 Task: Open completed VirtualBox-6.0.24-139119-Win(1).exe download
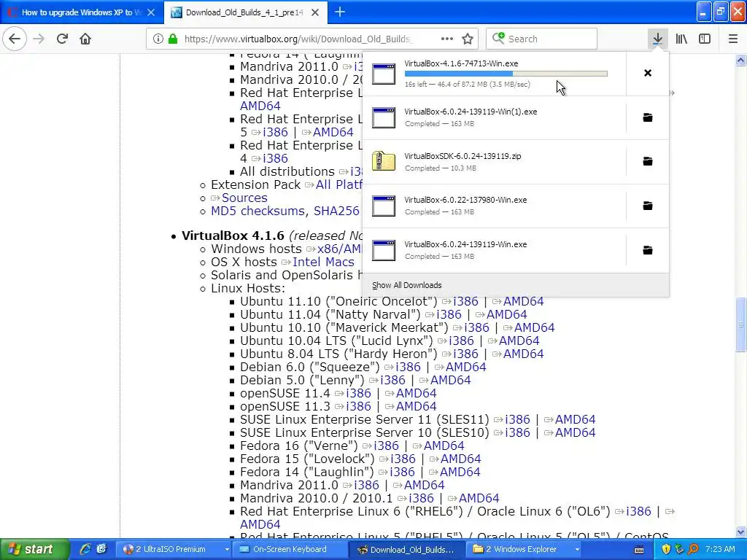click(x=495, y=117)
